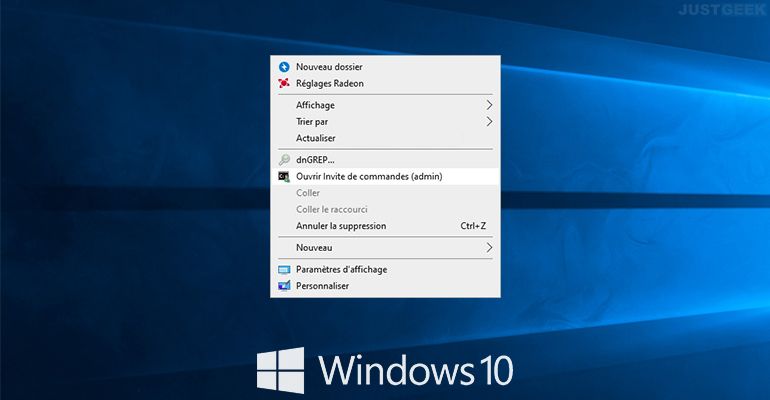
Task: Open Réglages Radeon from the menu
Action: coord(385,83)
